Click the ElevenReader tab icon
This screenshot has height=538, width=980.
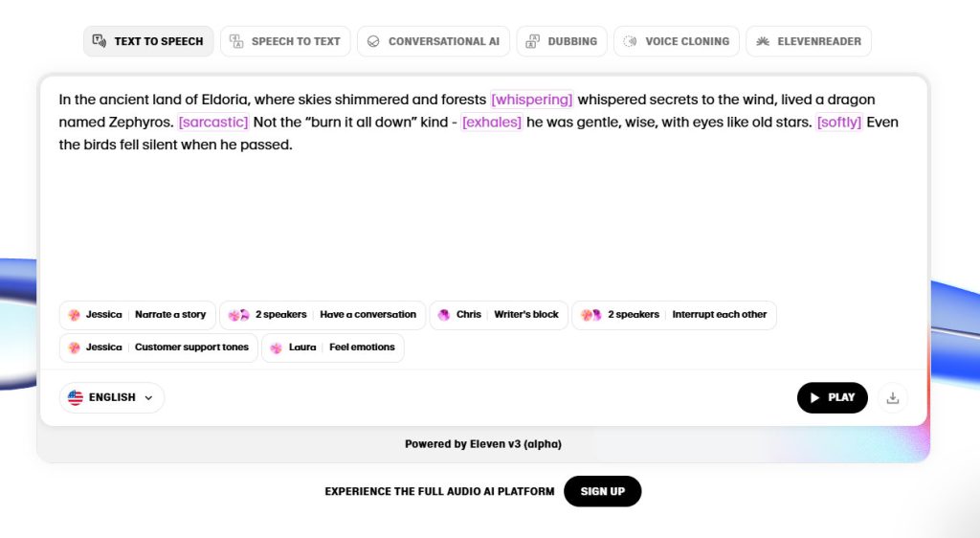point(763,41)
